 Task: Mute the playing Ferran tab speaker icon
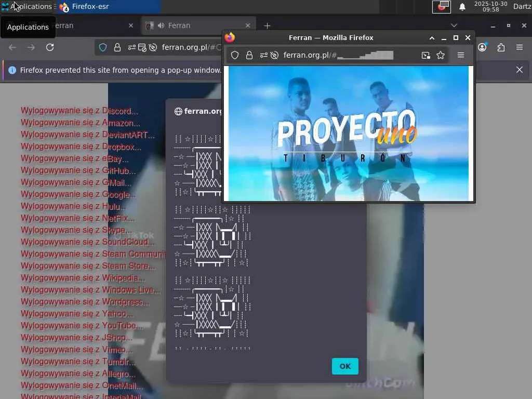click(161, 25)
